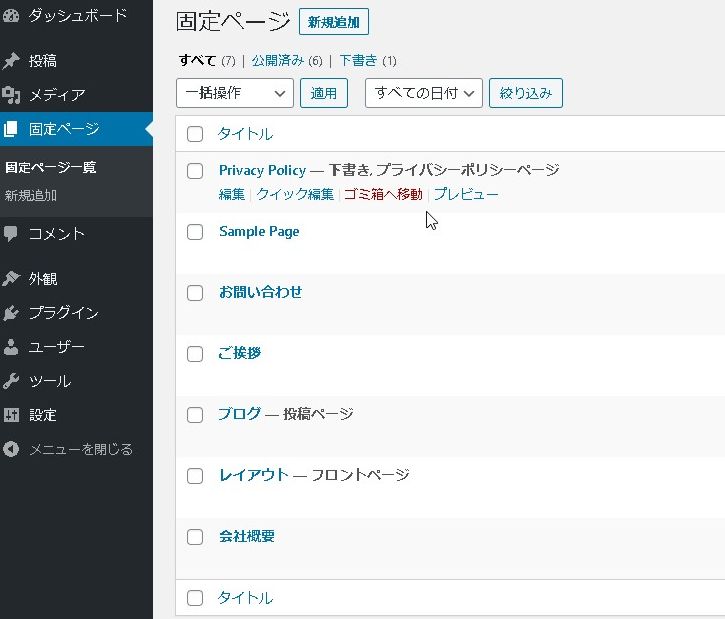Check the Privacy Policy row checkbox
The width and height of the screenshot is (725, 619).
pos(195,171)
